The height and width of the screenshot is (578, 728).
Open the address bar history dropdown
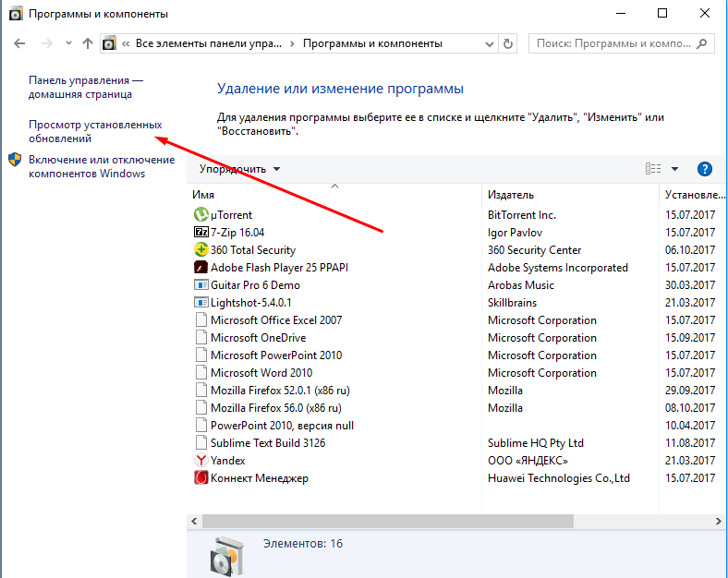coord(490,44)
